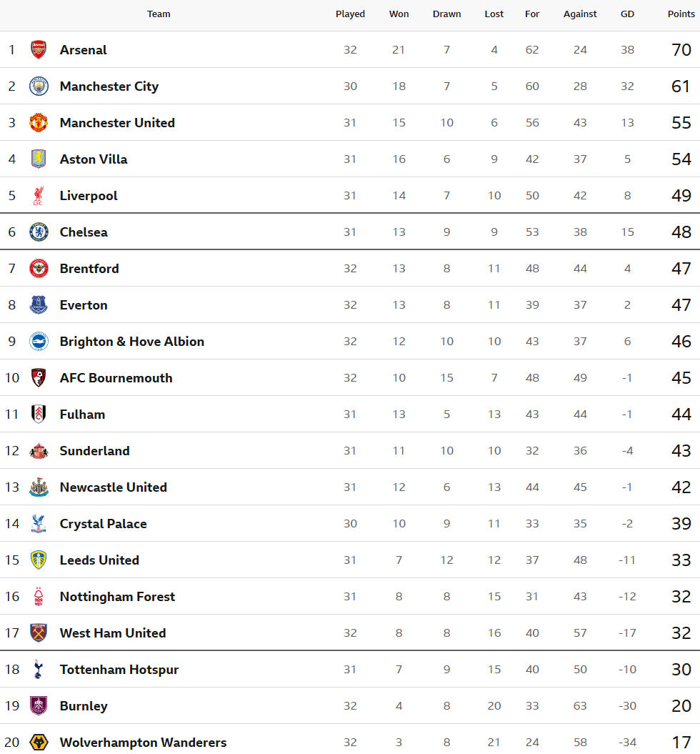Click the Chelsea badge icon
Screen dimensions: 700x754
[39, 232]
